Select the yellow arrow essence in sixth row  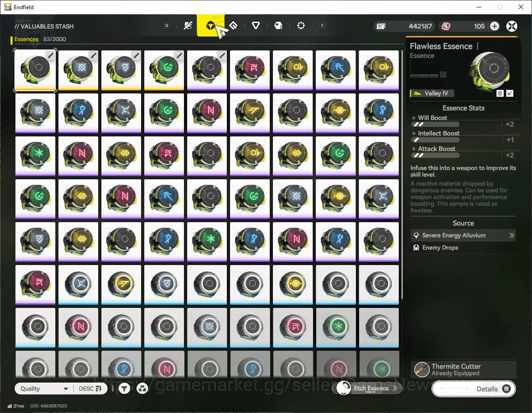pyautogui.click(x=121, y=285)
